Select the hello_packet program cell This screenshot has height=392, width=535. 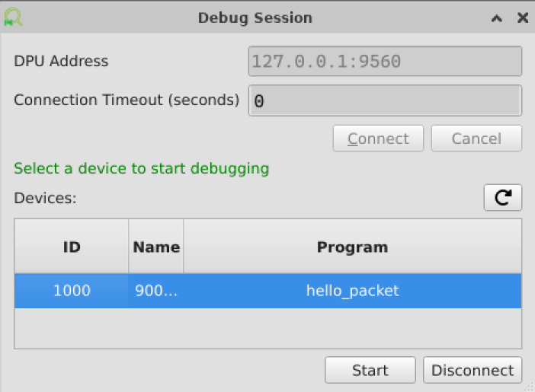(352, 291)
